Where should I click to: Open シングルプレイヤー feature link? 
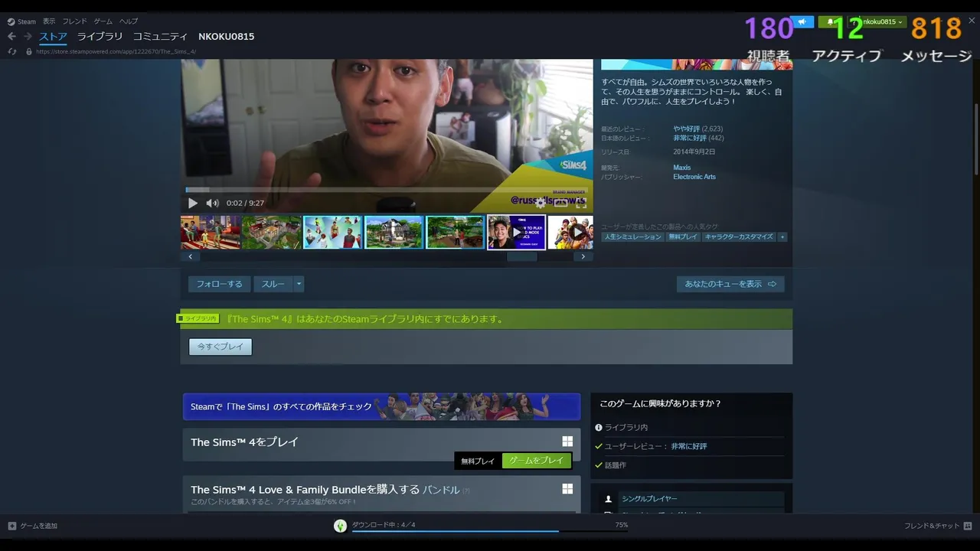[649, 499]
